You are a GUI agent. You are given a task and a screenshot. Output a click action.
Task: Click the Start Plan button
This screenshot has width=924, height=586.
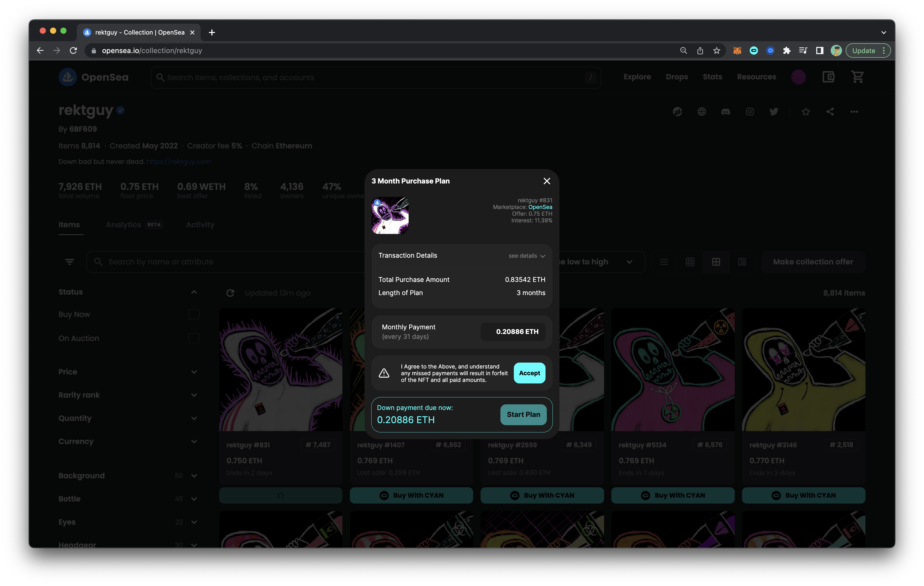523,415
